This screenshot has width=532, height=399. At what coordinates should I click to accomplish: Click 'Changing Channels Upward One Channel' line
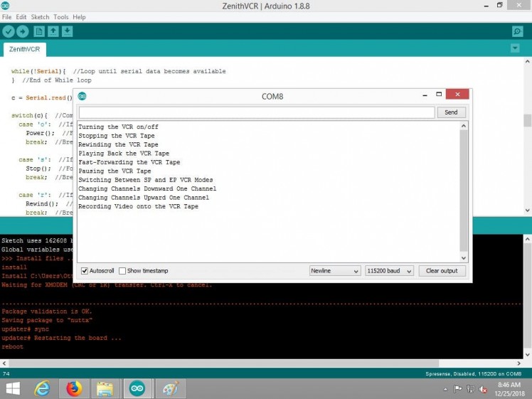pyautogui.click(x=144, y=198)
